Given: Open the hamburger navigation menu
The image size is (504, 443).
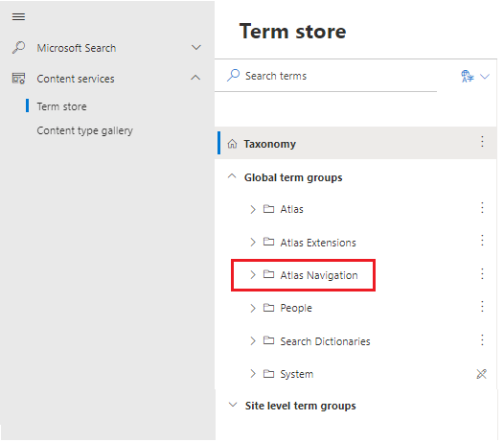Looking at the screenshot, I should [x=18, y=16].
